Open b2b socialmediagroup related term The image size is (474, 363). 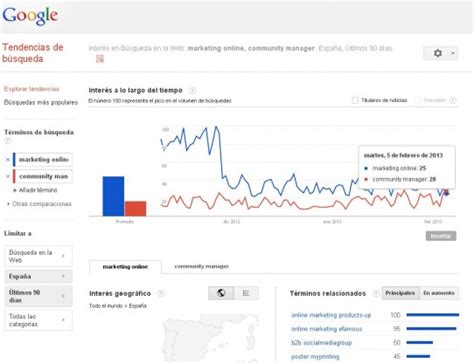tap(321, 343)
